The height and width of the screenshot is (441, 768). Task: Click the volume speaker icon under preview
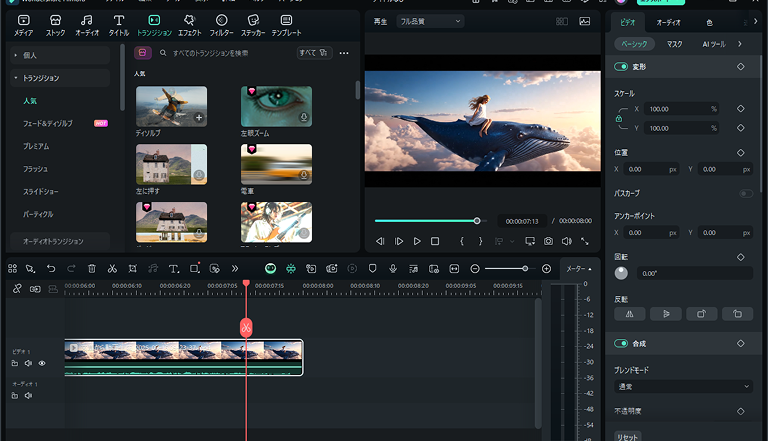point(567,241)
